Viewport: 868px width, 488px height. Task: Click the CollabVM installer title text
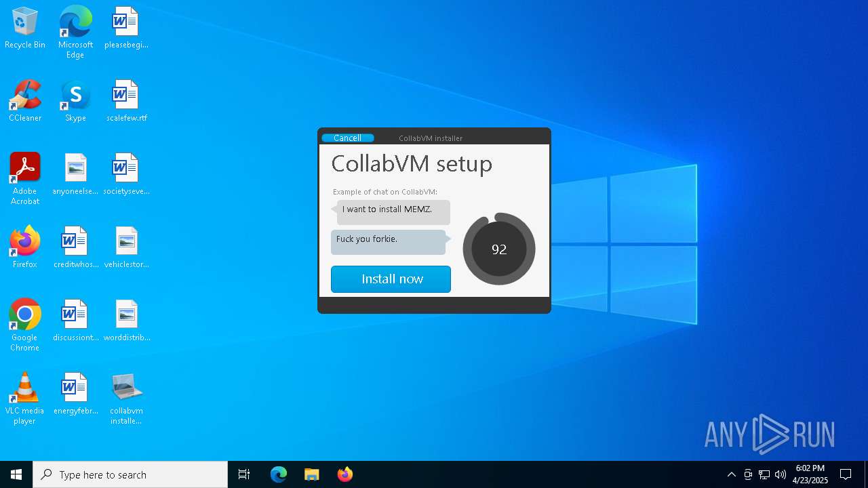[x=431, y=138]
